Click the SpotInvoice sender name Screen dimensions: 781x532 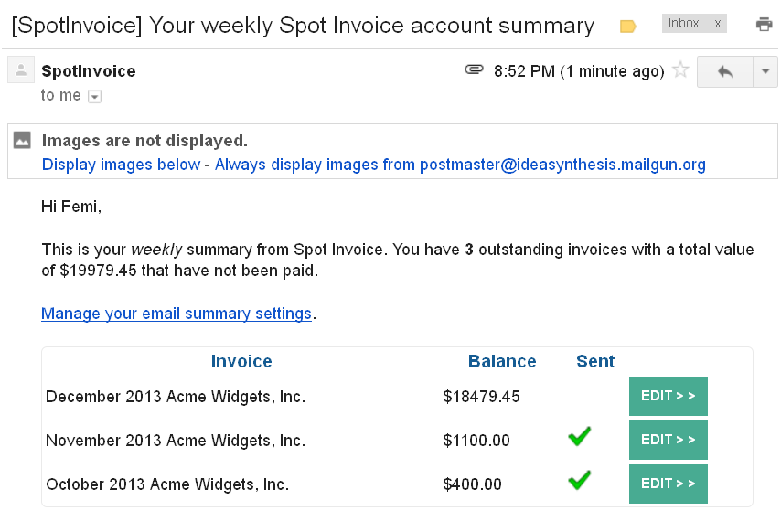point(89,71)
